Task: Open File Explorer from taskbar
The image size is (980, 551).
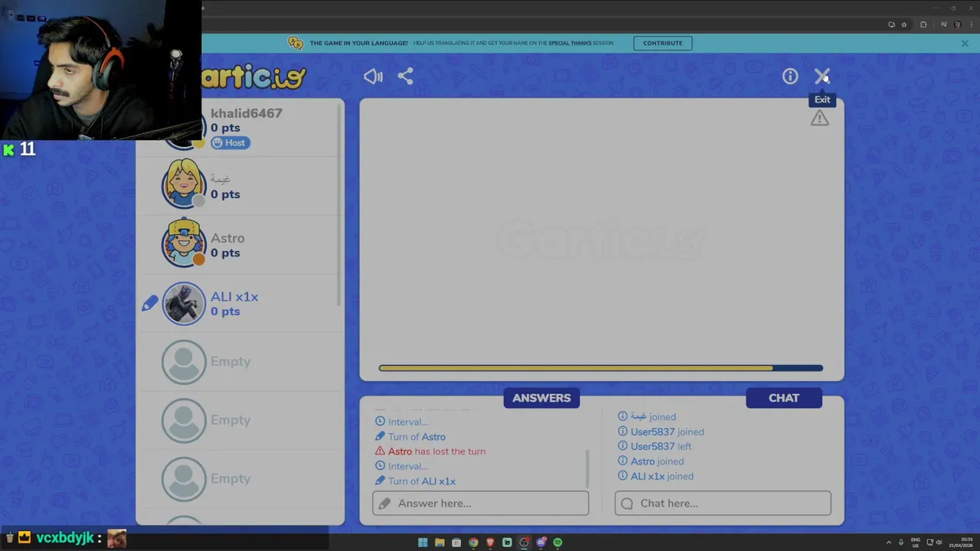Action: click(439, 543)
